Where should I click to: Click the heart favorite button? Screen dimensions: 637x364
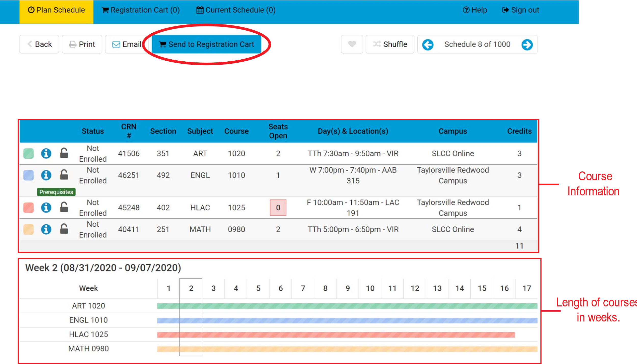(x=352, y=44)
